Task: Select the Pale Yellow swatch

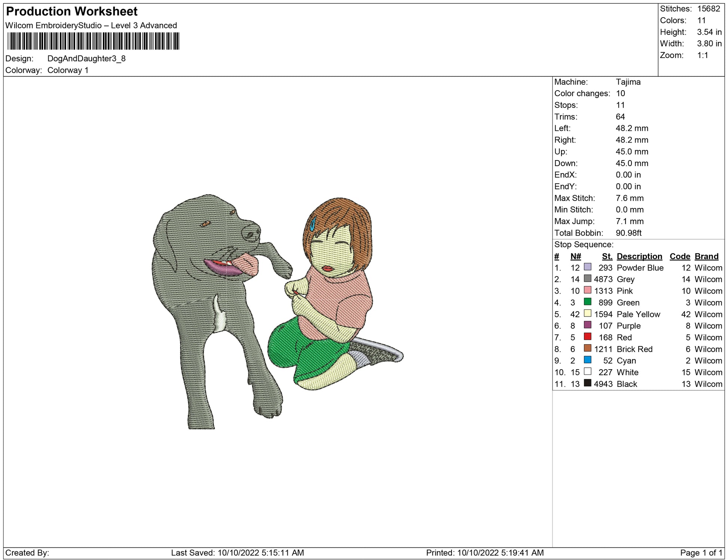Action: coord(587,313)
